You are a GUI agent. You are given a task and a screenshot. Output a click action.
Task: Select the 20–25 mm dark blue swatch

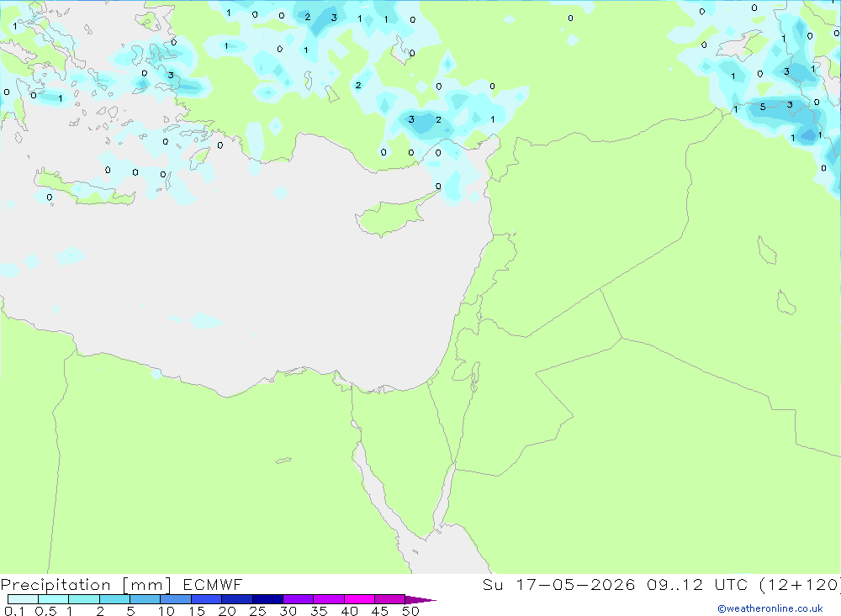pyautogui.click(x=236, y=599)
